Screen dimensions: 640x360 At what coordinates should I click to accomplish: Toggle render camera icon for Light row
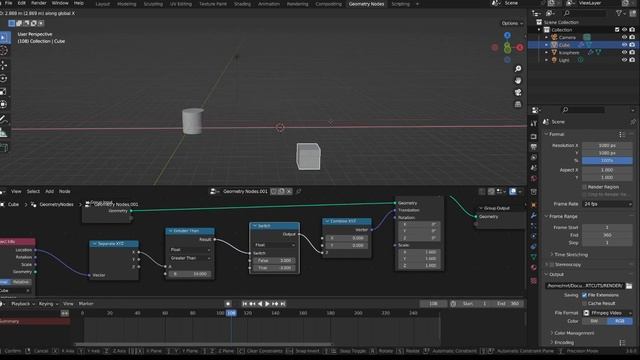pos(632,60)
